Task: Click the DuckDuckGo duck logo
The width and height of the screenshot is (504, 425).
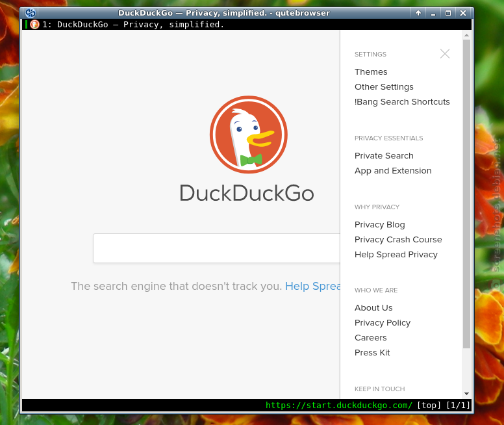Action: tap(249, 135)
